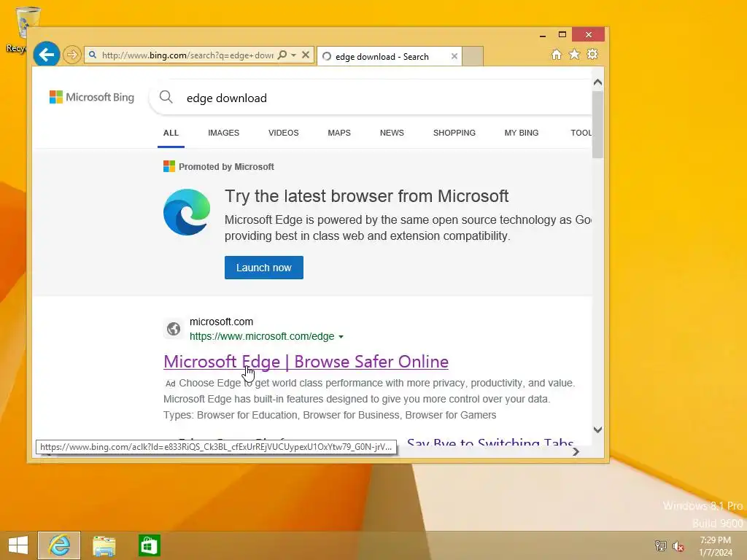This screenshot has width=747, height=560.
Task: Switch to the NEWS tab
Action: click(392, 133)
